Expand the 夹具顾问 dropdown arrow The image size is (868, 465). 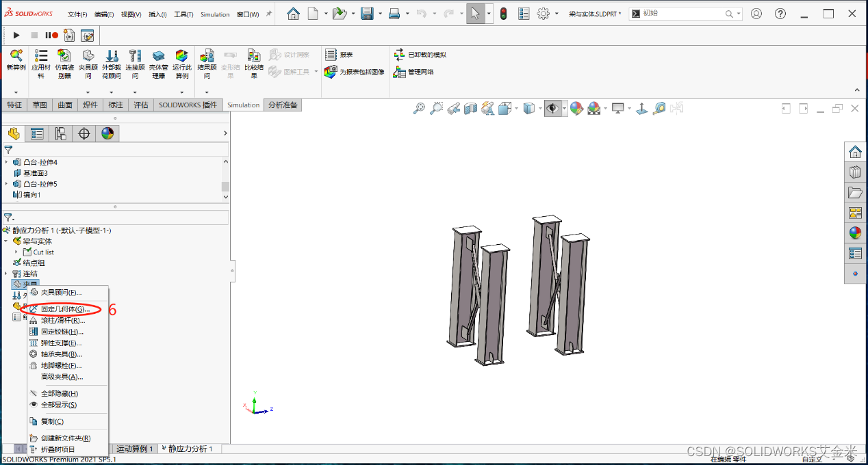(88, 92)
